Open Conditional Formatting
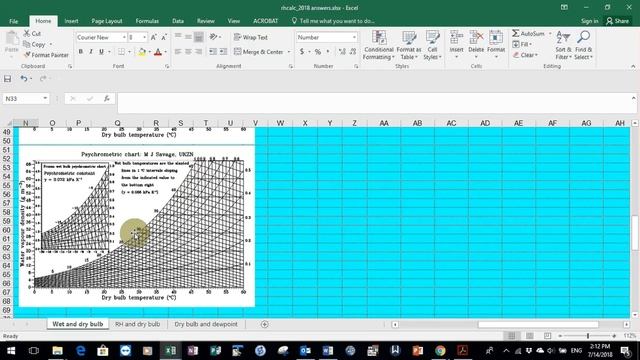The image size is (640, 360). (x=379, y=45)
